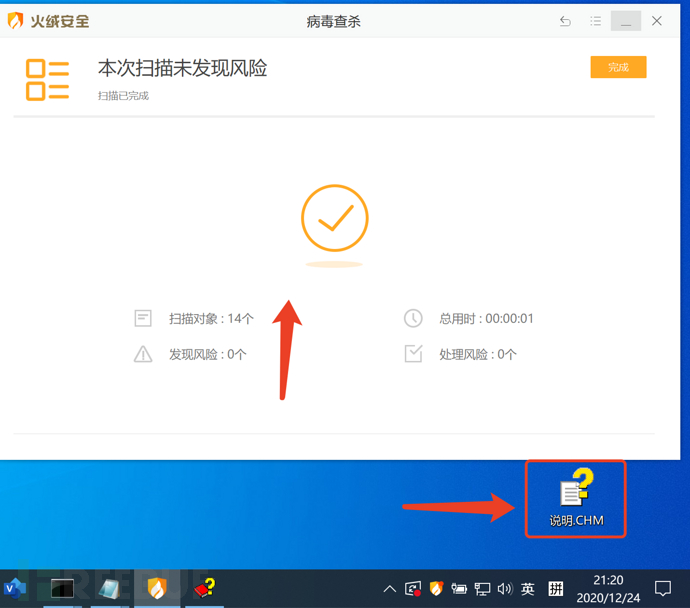690x608 pixels.
Task: Select the 说明.CHM desktop file
Action: [576, 498]
